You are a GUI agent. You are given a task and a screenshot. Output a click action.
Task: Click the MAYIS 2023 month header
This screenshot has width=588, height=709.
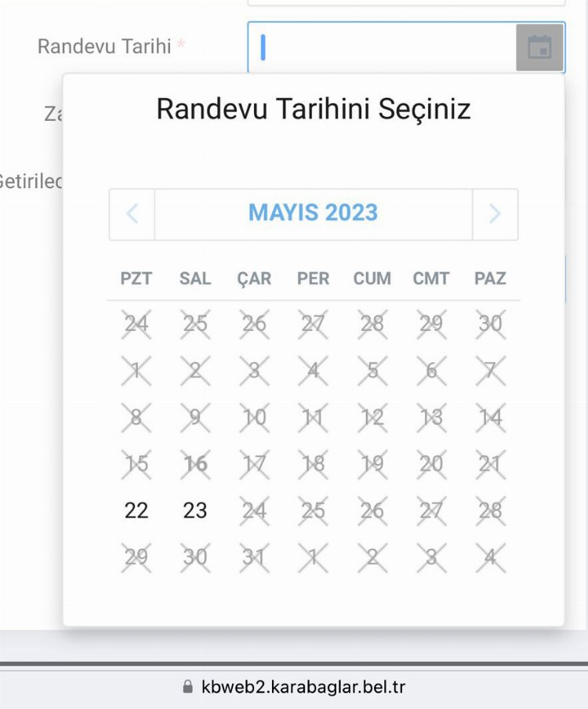pyautogui.click(x=313, y=213)
